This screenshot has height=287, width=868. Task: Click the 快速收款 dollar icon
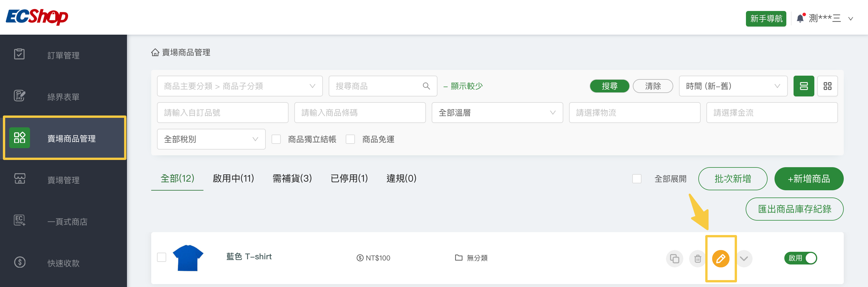[x=20, y=262]
